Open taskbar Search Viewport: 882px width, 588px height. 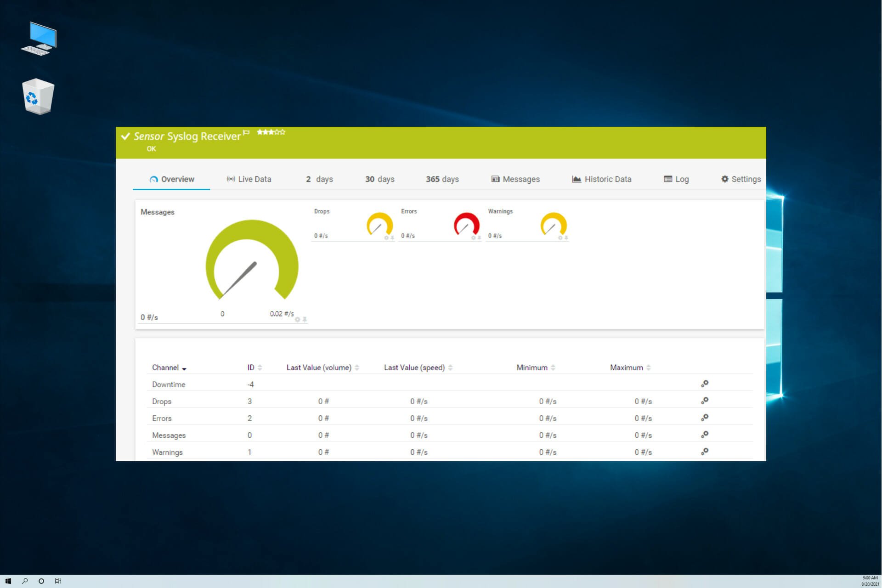coord(25,581)
